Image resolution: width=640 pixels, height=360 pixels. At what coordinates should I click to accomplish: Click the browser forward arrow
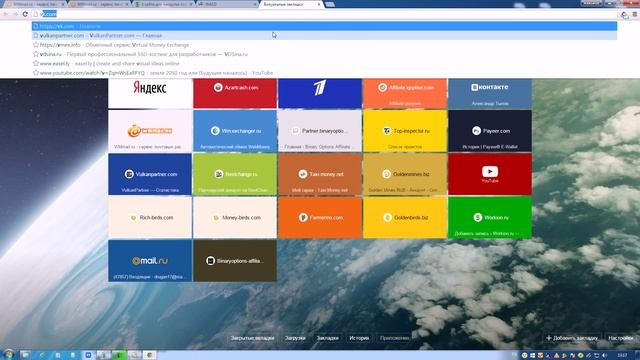(15, 14)
